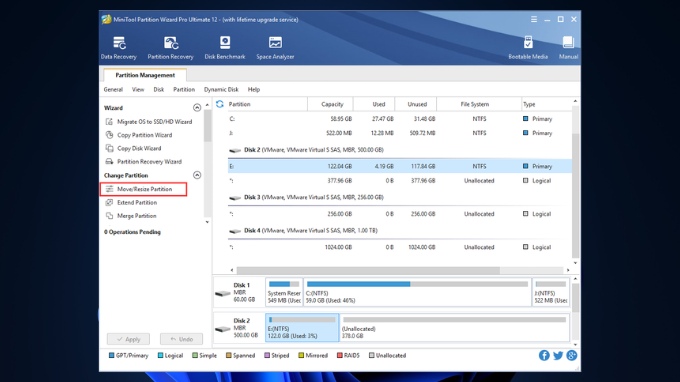The image size is (680, 382).
Task: Open the Data Recovery tool
Action: coord(118,48)
